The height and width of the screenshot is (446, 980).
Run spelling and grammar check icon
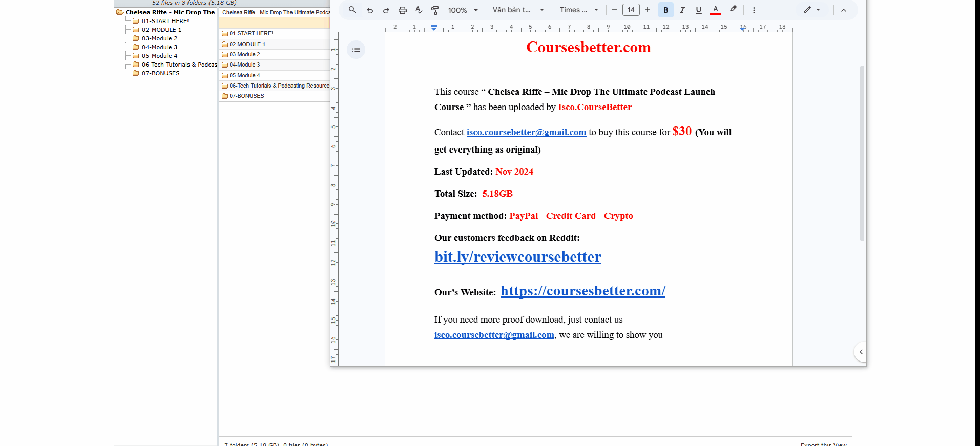click(x=419, y=10)
